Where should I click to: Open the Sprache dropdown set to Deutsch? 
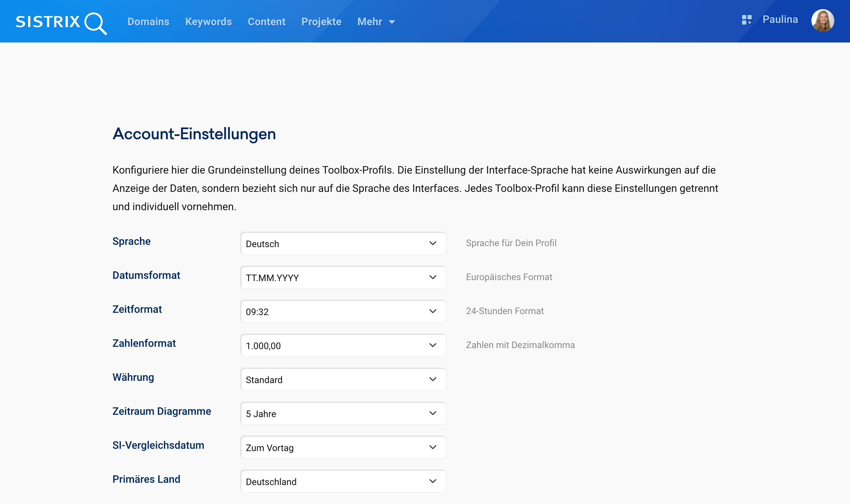pyautogui.click(x=343, y=244)
